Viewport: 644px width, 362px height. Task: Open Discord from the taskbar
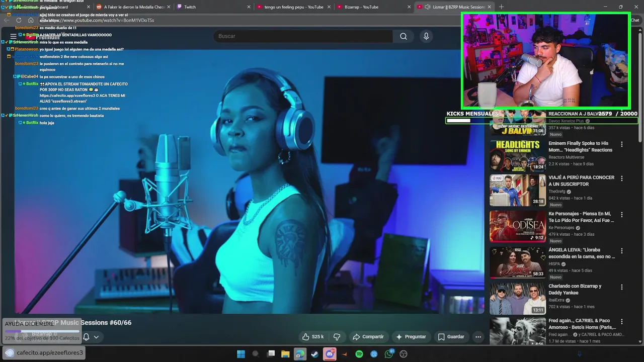point(330,354)
